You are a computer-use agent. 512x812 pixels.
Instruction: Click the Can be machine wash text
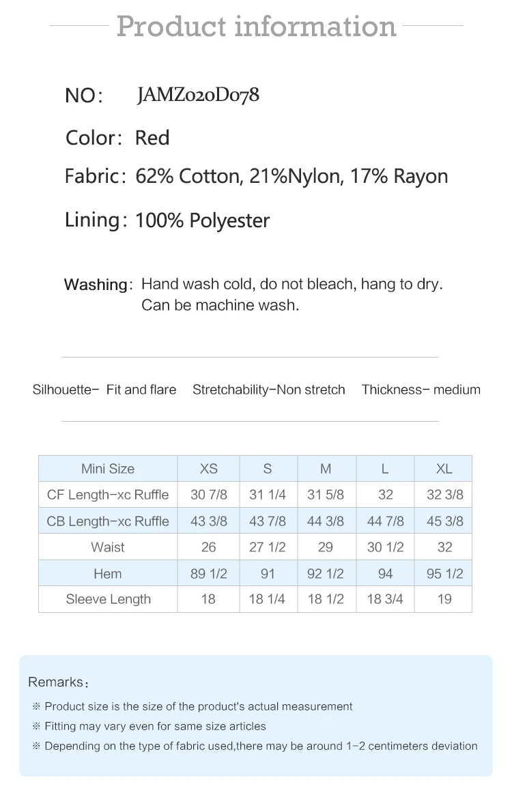(220, 305)
